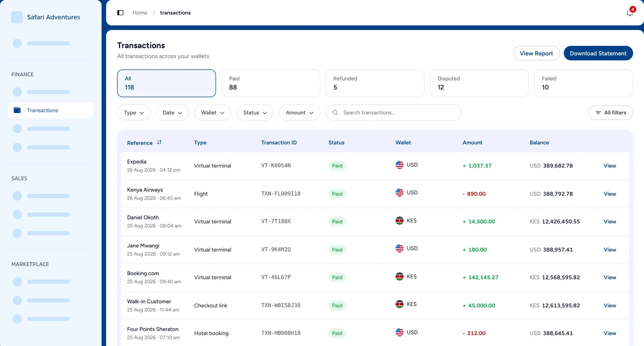Click the search magnifier icon
644x346 pixels.
(x=335, y=113)
